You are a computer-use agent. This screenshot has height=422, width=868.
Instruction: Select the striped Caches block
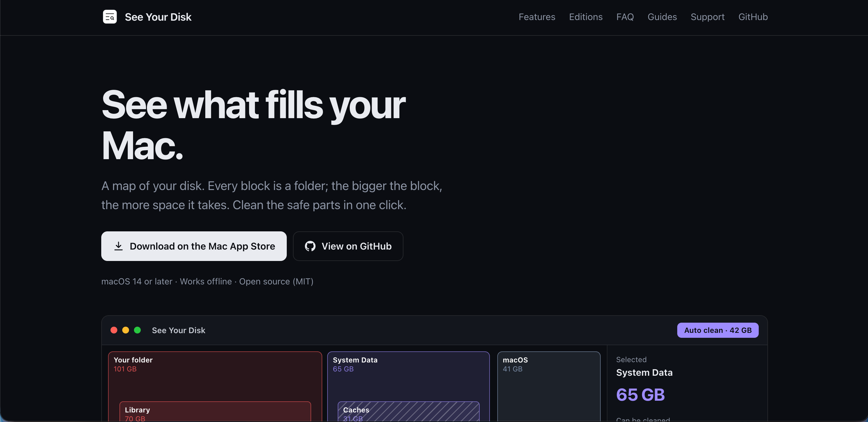408,412
